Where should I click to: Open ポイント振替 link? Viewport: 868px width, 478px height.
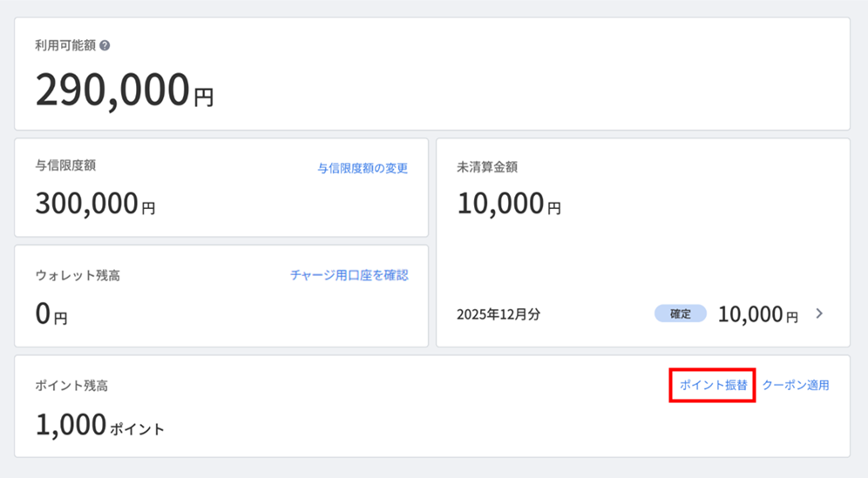(713, 385)
